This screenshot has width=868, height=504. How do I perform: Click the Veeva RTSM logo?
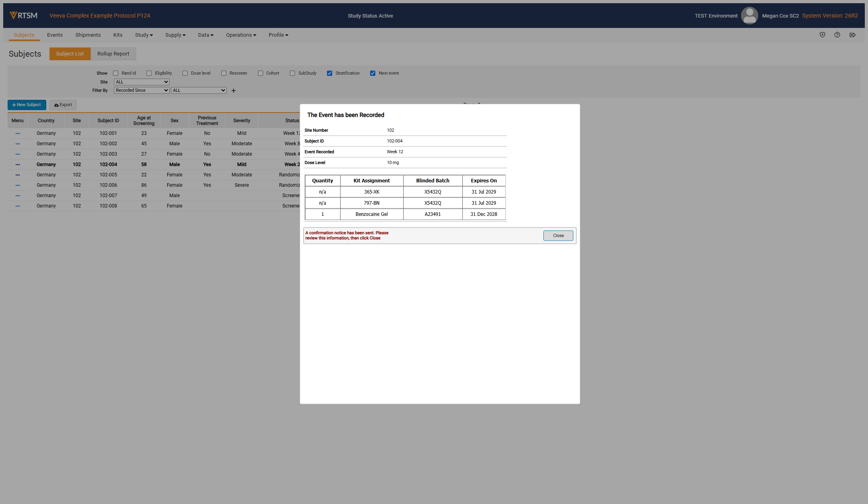click(x=24, y=15)
